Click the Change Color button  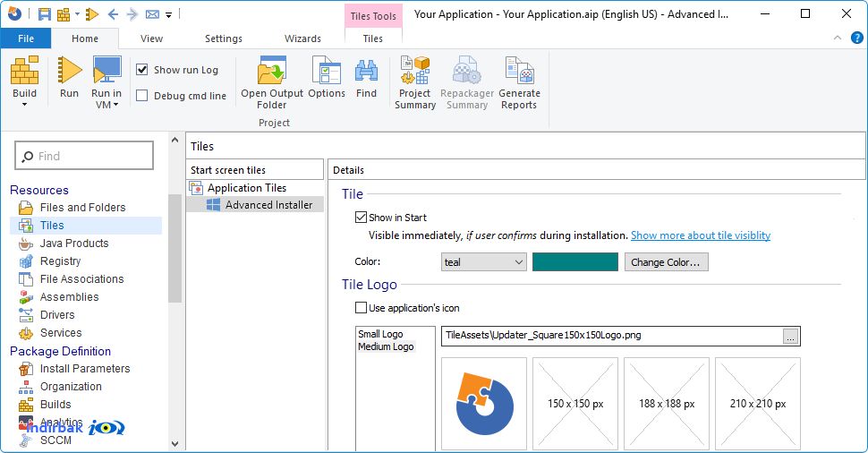coord(666,262)
